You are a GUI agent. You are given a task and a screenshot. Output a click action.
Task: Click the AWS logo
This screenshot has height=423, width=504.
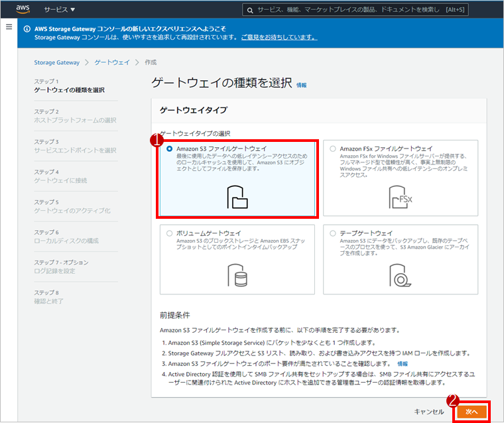[23, 9]
